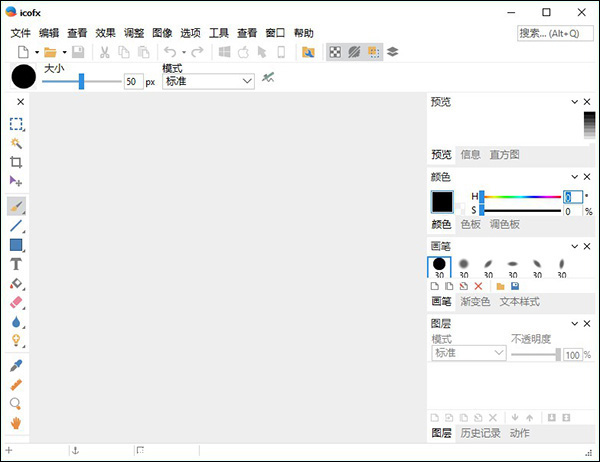Expand the 预览 panel options chevron

point(574,102)
